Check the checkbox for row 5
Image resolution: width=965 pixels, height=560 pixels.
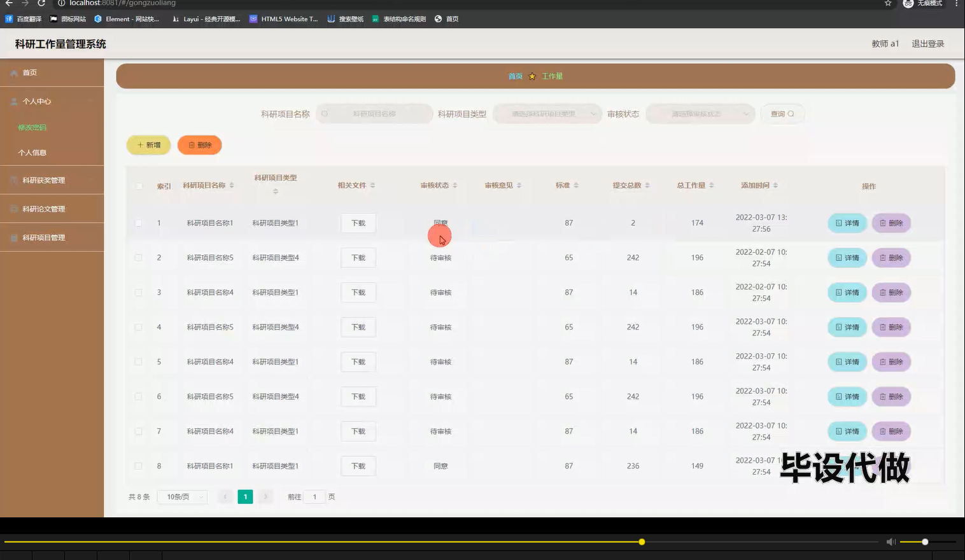[139, 362]
